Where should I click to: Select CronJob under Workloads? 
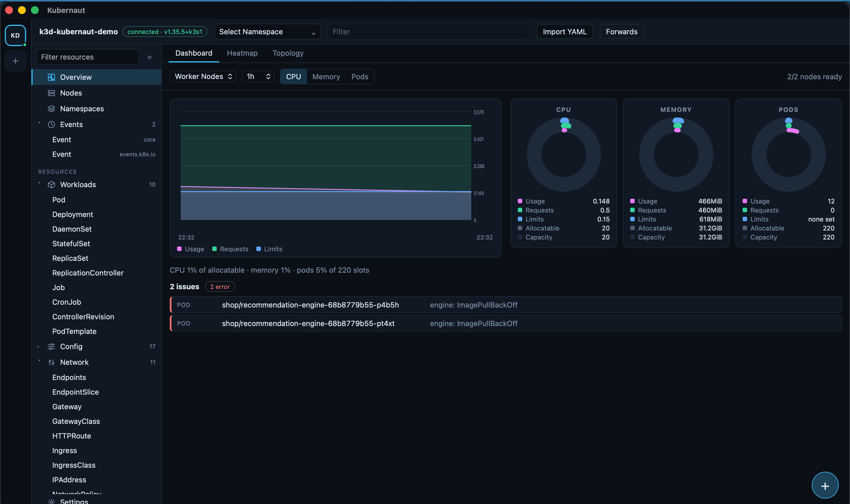[x=97, y=302]
